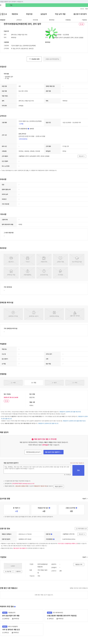Click the 건물 내부 경사로 icon
This screenshot has width=88, height=644.
[x=75, y=314]
